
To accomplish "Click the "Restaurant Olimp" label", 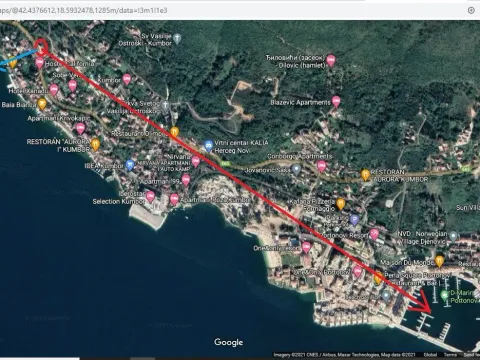I will coord(140,133).
